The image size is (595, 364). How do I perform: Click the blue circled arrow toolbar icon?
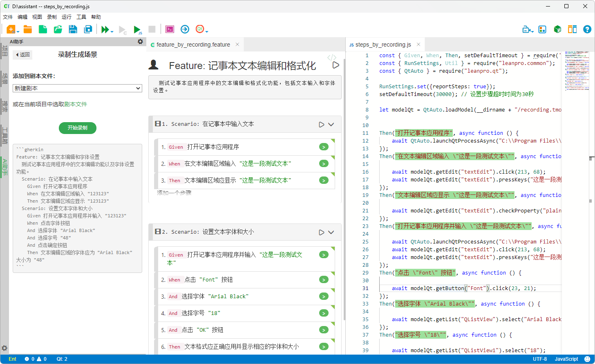(x=185, y=29)
